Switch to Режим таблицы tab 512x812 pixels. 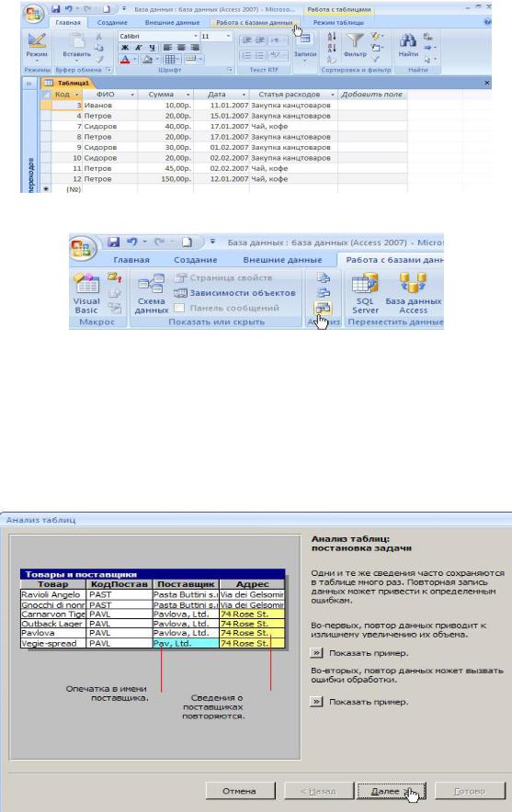[x=338, y=23]
